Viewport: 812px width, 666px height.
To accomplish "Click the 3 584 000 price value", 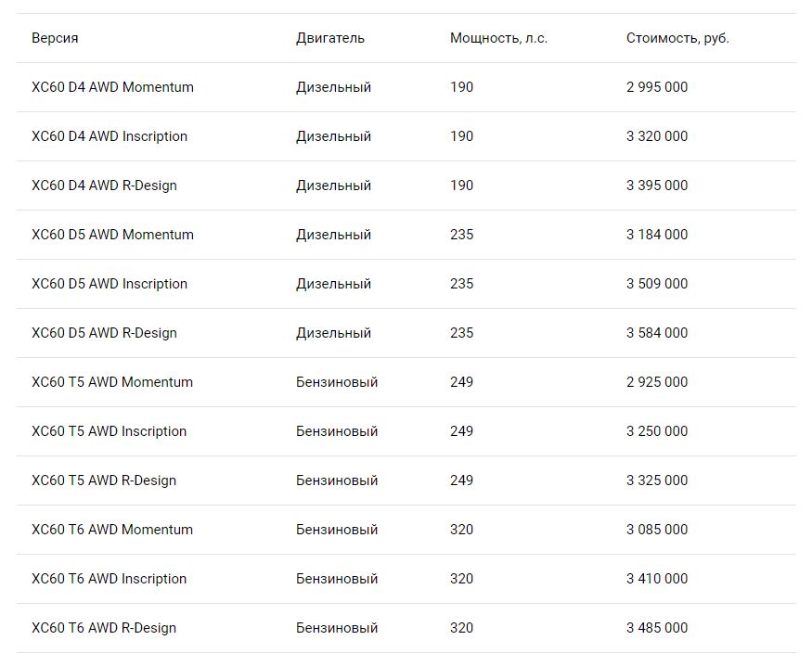I will pos(657,333).
